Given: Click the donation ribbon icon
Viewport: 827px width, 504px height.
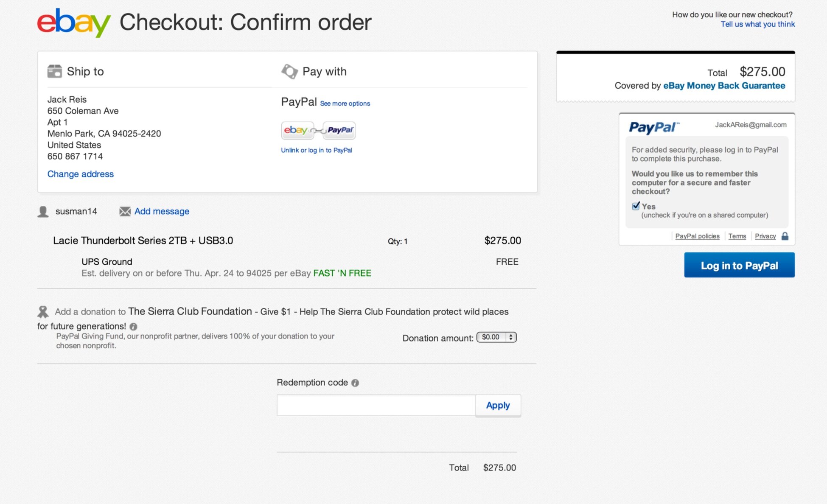Looking at the screenshot, I should [x=43, y=312].
